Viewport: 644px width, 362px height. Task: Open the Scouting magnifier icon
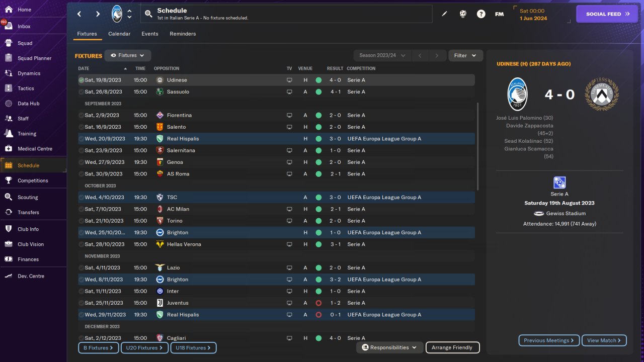pyautogui.click(x=9, y=198)
